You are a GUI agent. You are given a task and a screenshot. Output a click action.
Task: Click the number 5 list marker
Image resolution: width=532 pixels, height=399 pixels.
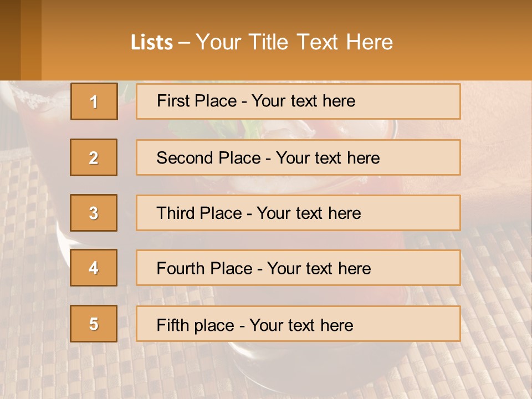(94, 324)
